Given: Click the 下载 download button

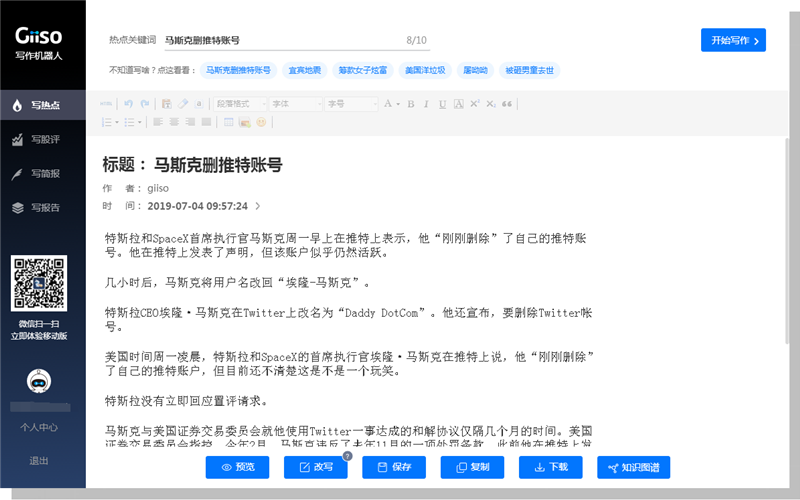Looking at the screenshot, I should [x=551, y=467].
